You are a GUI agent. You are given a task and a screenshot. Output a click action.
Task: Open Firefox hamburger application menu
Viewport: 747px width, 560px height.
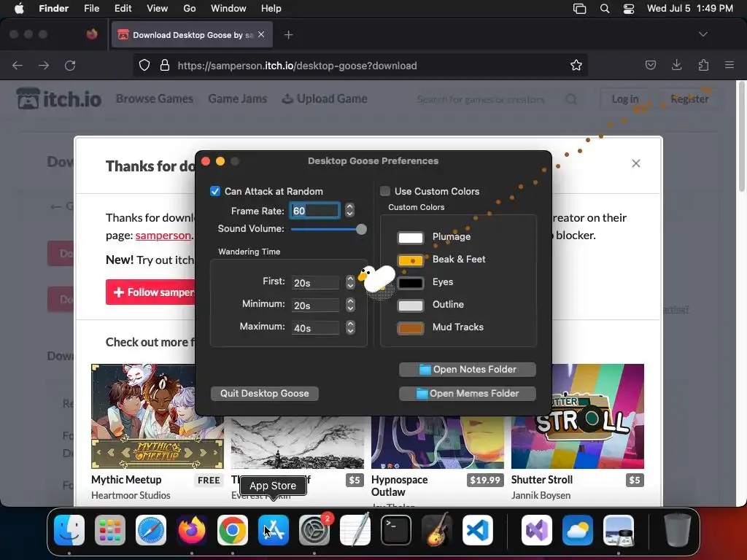729,65
